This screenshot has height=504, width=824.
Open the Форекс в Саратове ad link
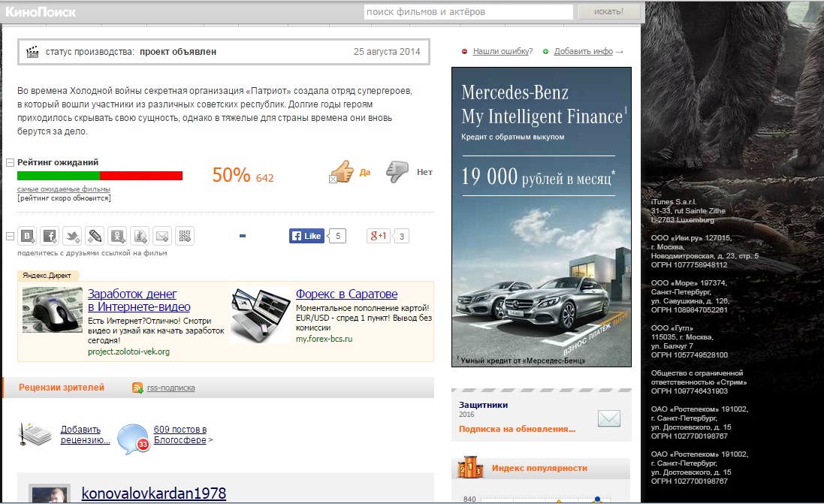pos(347,294)
